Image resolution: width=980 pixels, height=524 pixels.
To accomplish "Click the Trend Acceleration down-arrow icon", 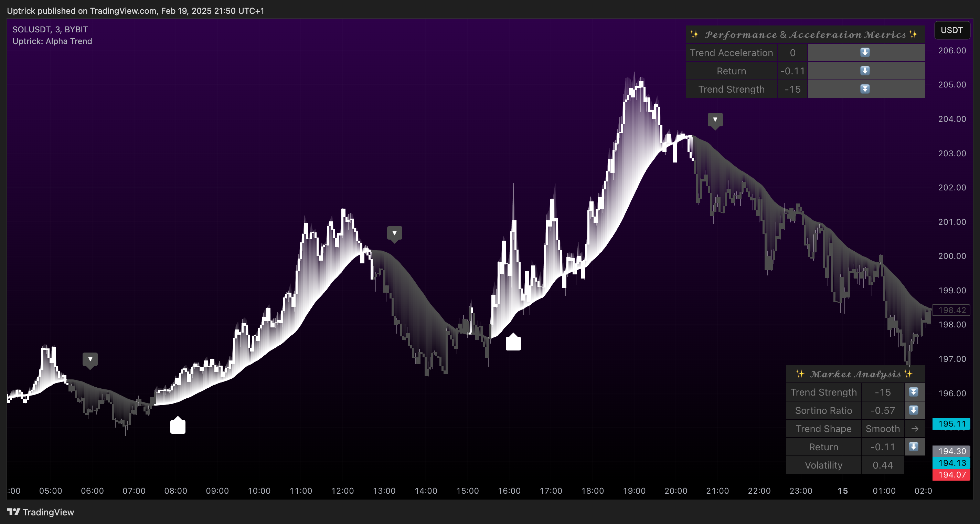I will coord(865,53).
